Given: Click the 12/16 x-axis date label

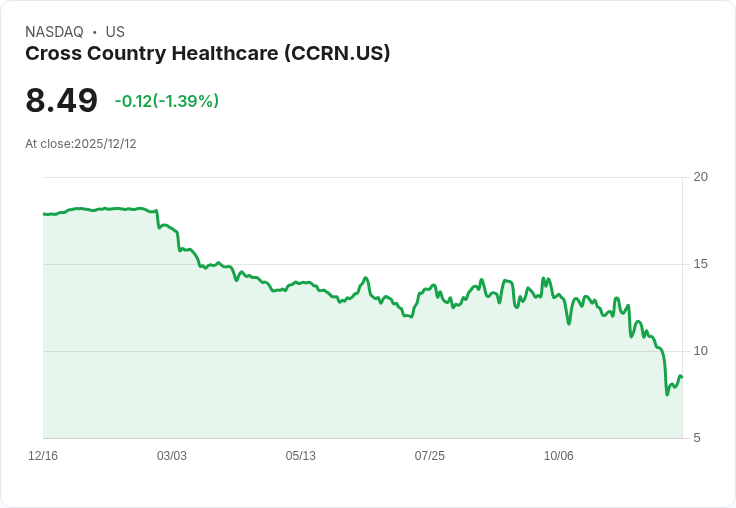Looking at the screenshot, I should coord(43,456).
